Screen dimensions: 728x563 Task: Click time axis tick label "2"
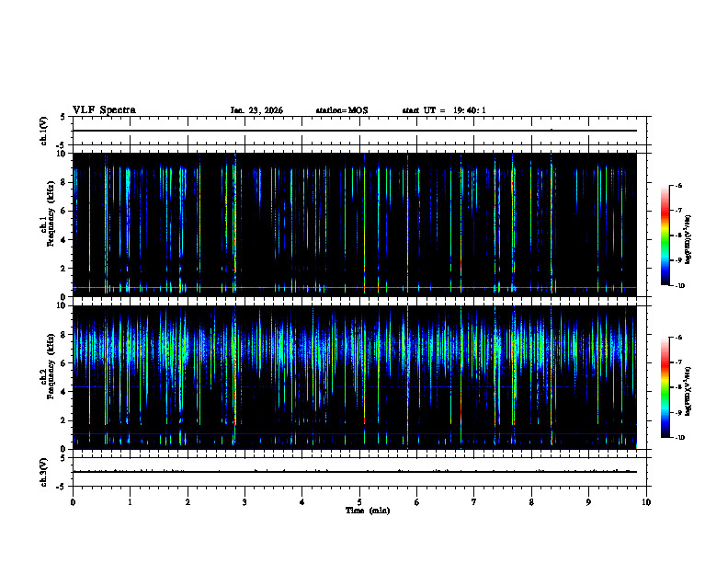click(x=188, y=502)
